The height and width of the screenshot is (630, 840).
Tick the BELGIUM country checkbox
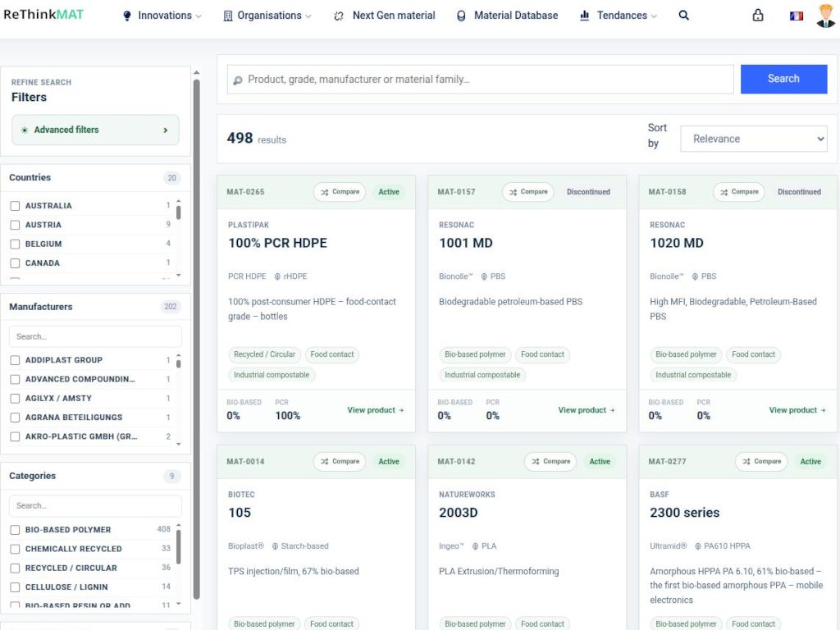click(x=15, y=244)
